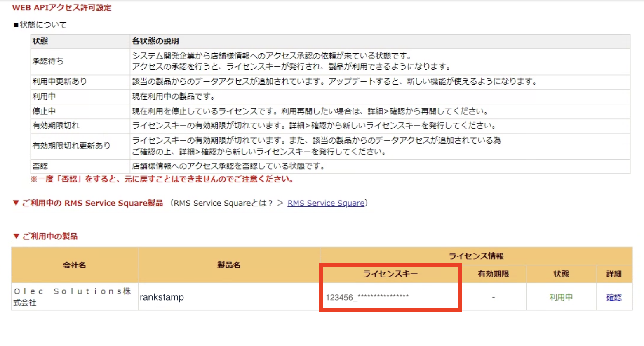Screen dimensions: 644x346
Task: Click the ■状態について section label
Action: pyautogui.click(x=40, y=25)
